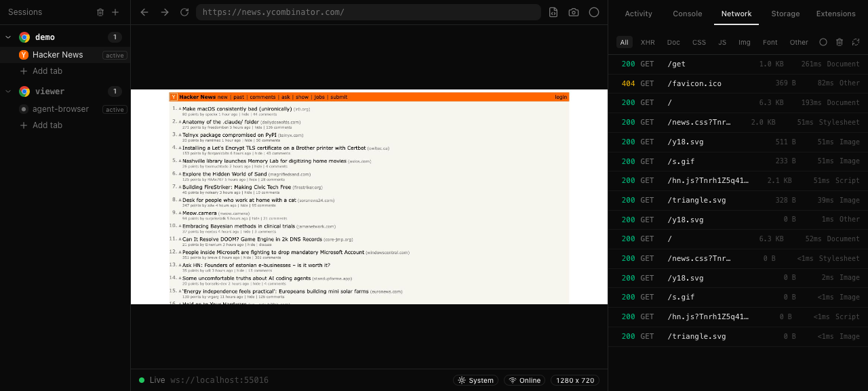The width and height of the screenshot is (868, 391).
Task: Open the 1280 x 720 viewport selector
Action: tap(575, 380)
